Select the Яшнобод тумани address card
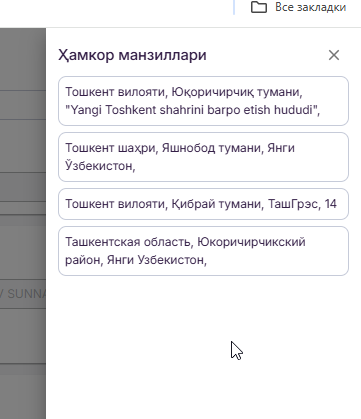Viewport: 361px width, 419px height. tap(203, 157)
